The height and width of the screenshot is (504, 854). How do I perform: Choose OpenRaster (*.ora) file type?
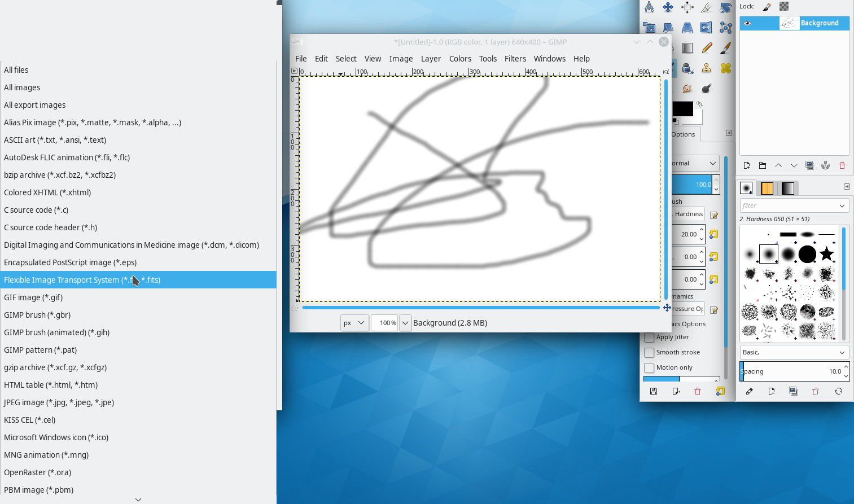click(x=138, y=472)
